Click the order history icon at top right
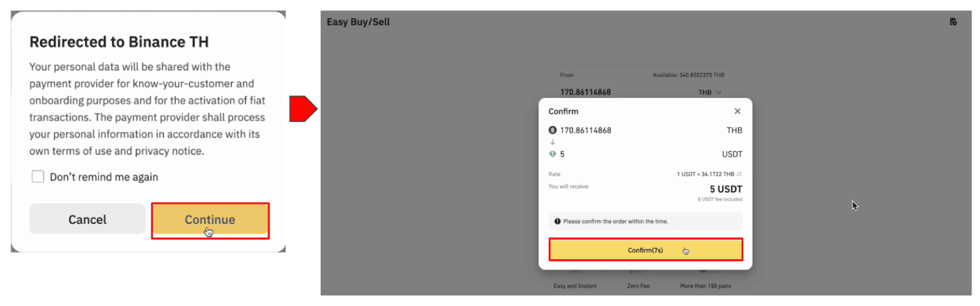Viewport: 980px width, 306px height. point(953,22)
